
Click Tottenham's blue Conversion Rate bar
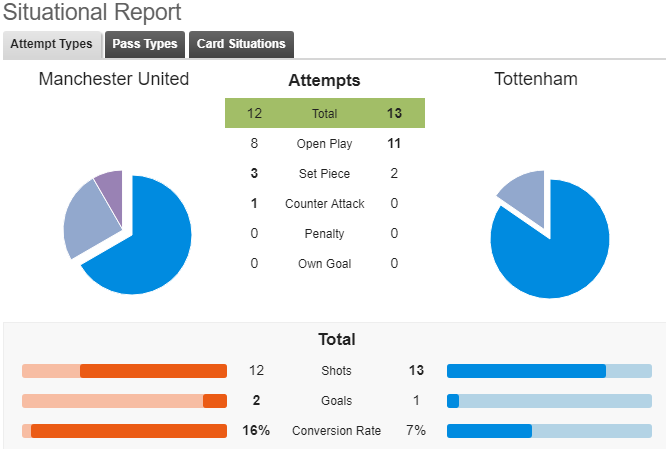pyautogui.click(x=489, y=431)
